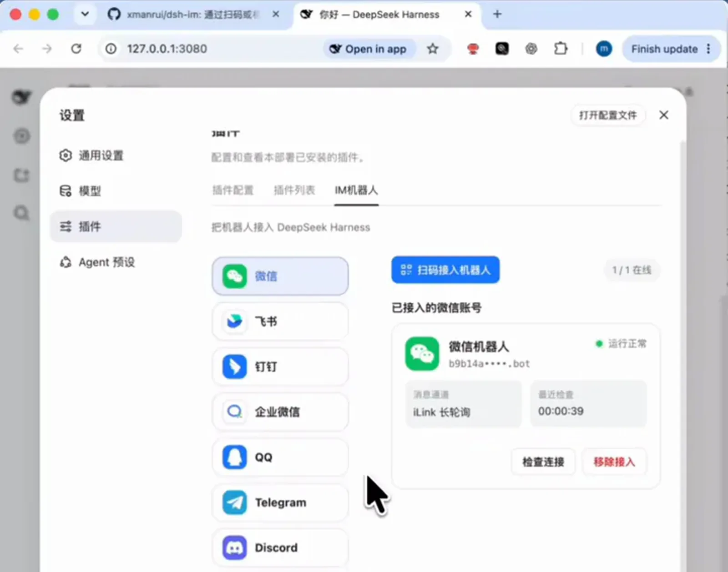Click the 1/1 在线 online status badge
This screenshot has height=572, width=728.
pyautogui.click(x=632, y=270)
